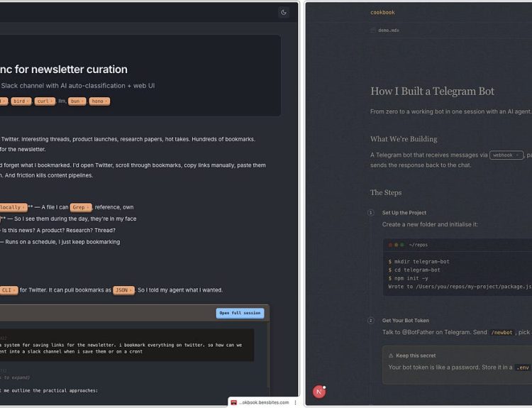The image size is (532, 408).
Task: Expand the webhook term tag
Action: pyautogui.click(x=506, y=155)
